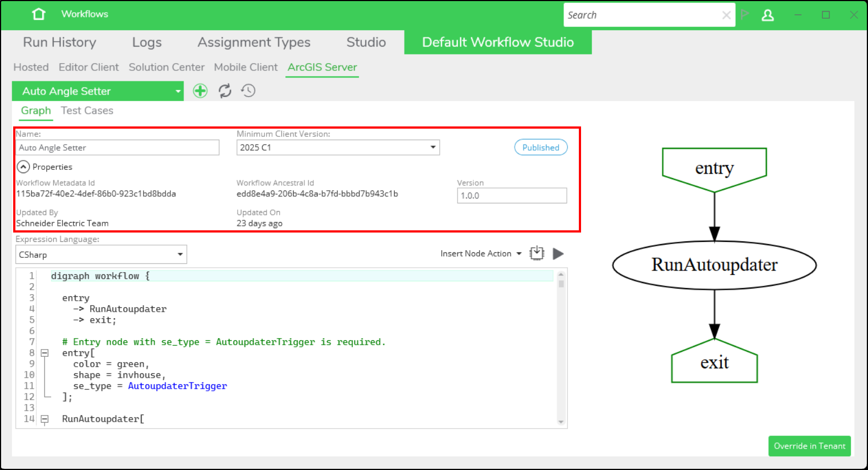This screenshot has height=470, width=868.
Task: Collapse the Properties section
Action: [23, 167]
